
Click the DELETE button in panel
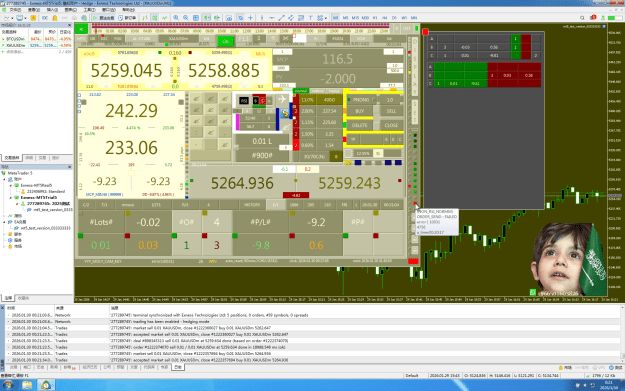(360, 125)
